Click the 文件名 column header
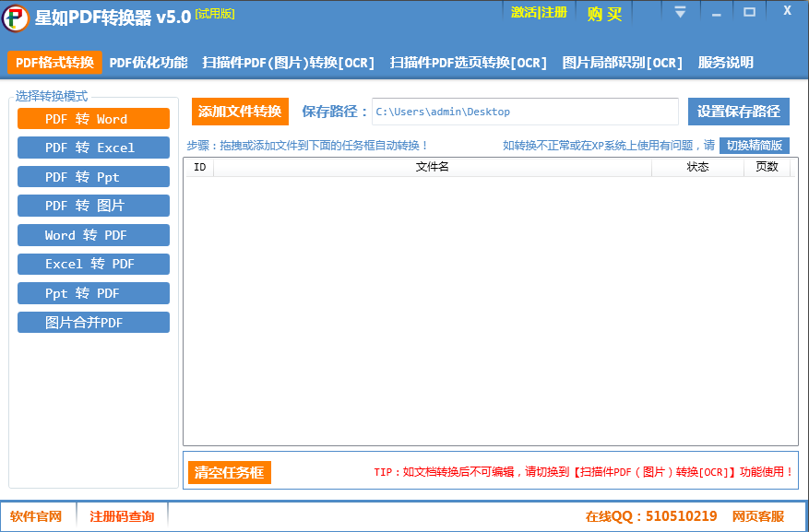Image resolution: width=809 pixels, height=532 pixels. (x=432, y=167)
